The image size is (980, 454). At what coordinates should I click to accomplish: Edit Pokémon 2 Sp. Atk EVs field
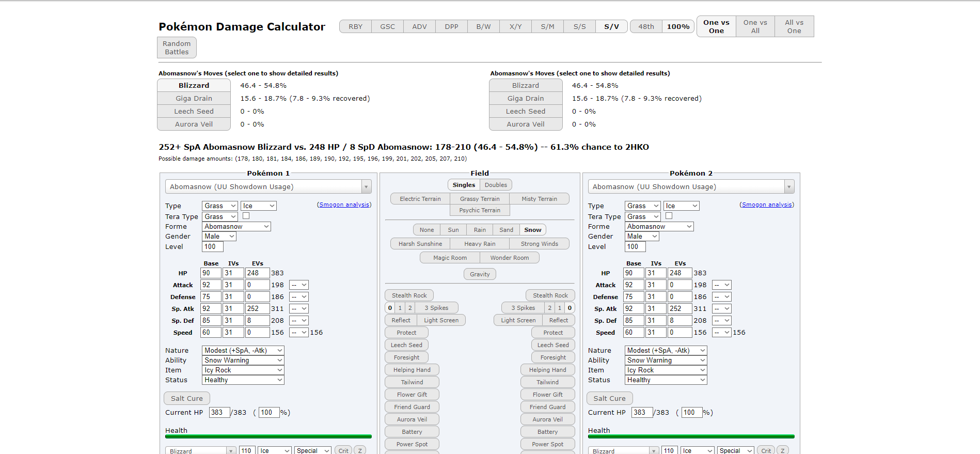tap(680, 308)
